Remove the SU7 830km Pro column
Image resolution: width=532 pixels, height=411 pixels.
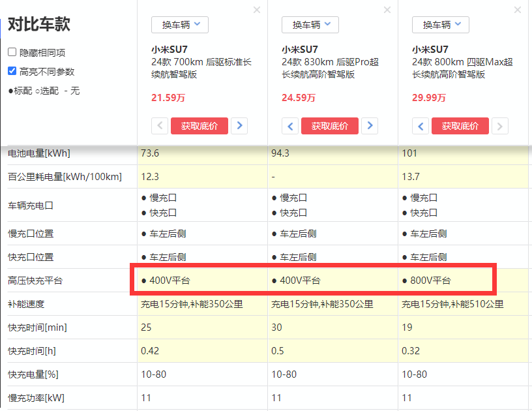click(x=387, y=10)
